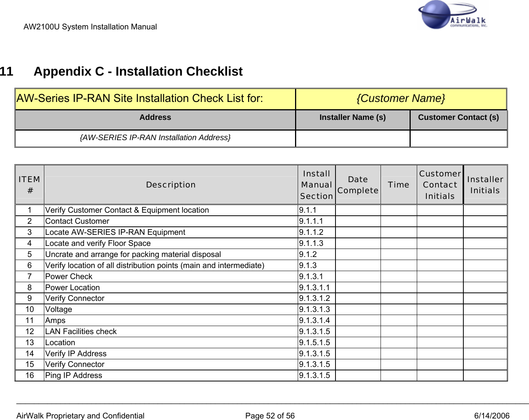Click the AirWalk Communications logo

click(x=453, y=15)
